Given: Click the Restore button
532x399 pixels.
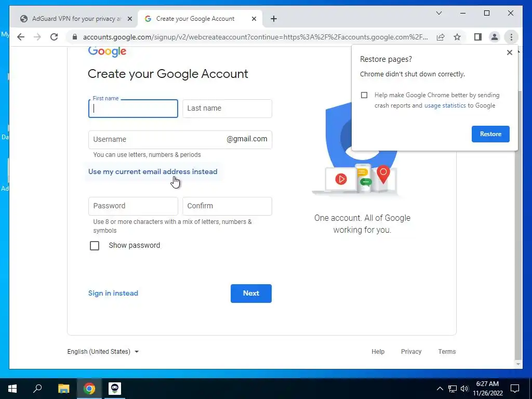Looking at the screenshot, I should tap(490, 134).
